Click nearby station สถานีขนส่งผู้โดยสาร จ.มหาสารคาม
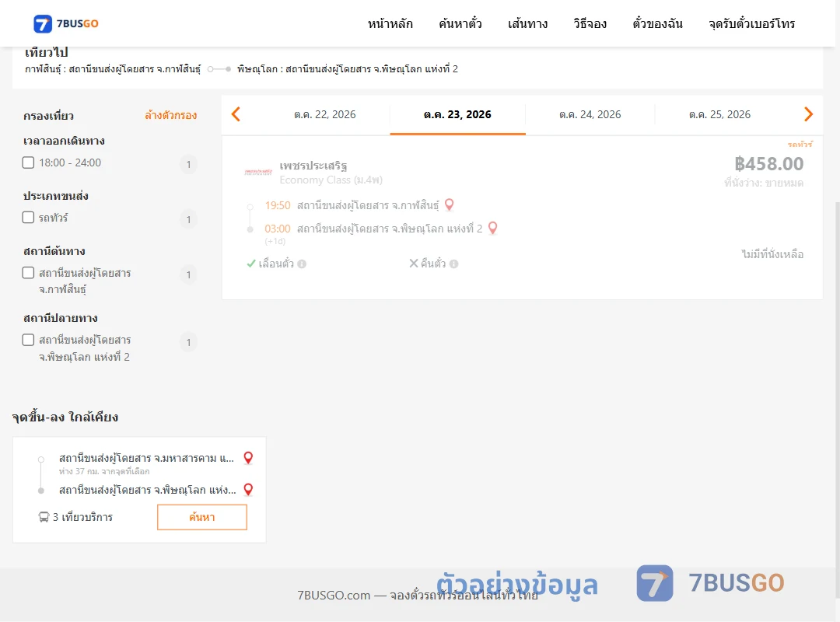Viewport: 840px width, 622px height. (146, 458)
